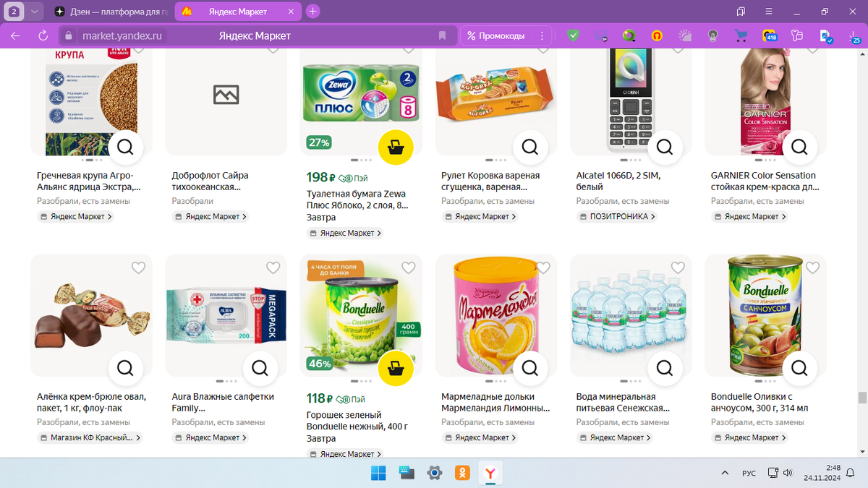Screen dimensions: 868x488
Task: Open the Мармеландия product image thumbnail
Action: (495, 315)
